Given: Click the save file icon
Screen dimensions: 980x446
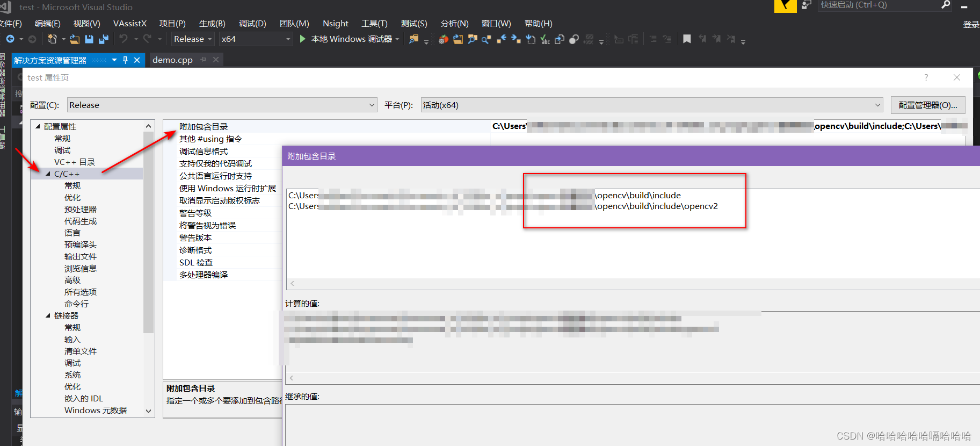Looking at the screenshot, I should pos(89,39).
